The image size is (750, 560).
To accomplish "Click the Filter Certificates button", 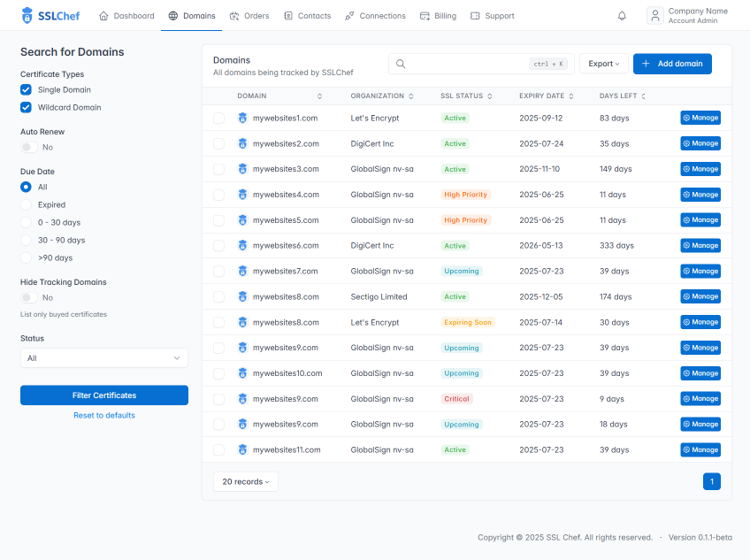I will click(104, 395).
